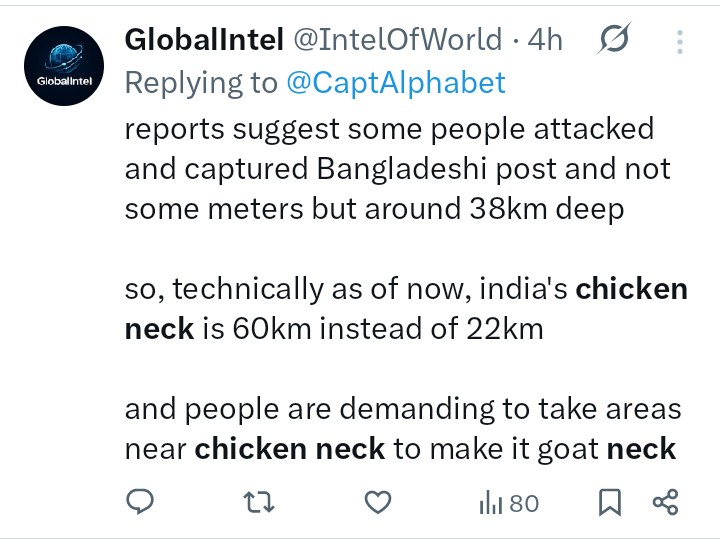Open the tweet permalink via 4h timestamp
Viewport: 720px width, 542px height.
tap(545, 40)
